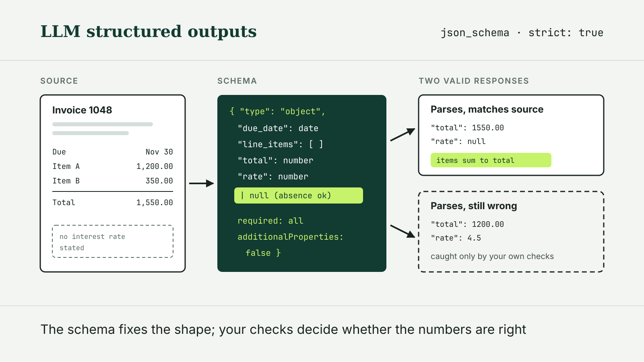
Task: Click the '"total": 1550.00' response line
Action: click(467, 128)
